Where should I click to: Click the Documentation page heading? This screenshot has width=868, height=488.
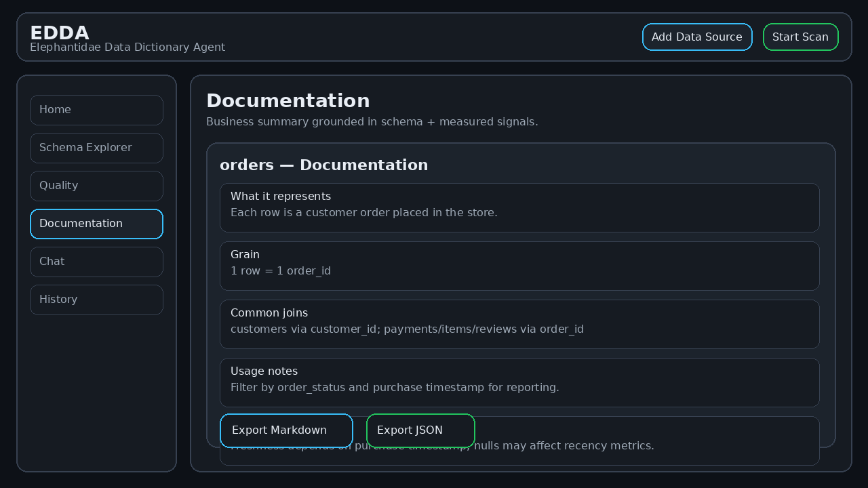click(288, 100)
